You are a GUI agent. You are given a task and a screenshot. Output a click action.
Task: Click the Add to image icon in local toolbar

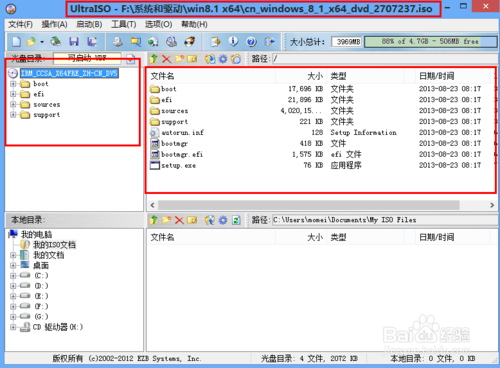point(210,220)
